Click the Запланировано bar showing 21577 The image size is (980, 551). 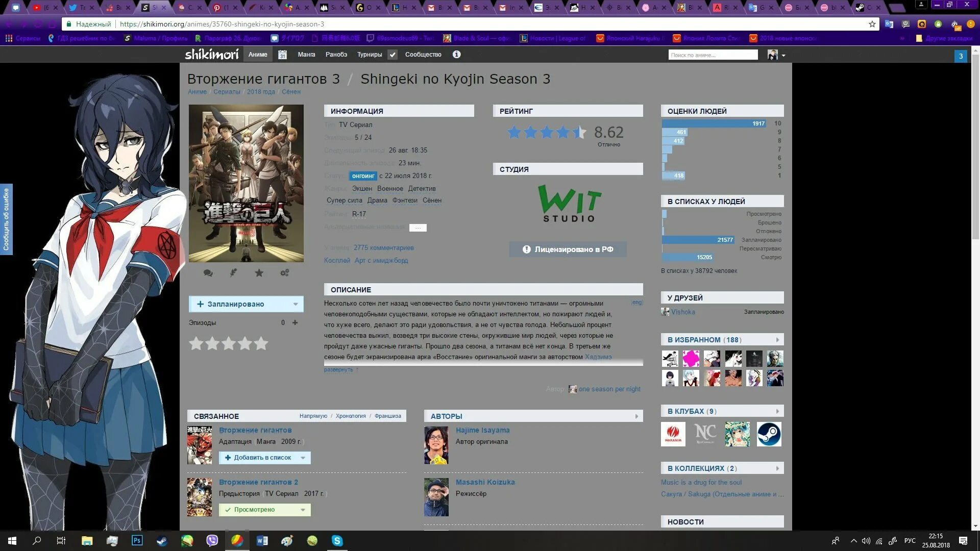tap(698, 240)
